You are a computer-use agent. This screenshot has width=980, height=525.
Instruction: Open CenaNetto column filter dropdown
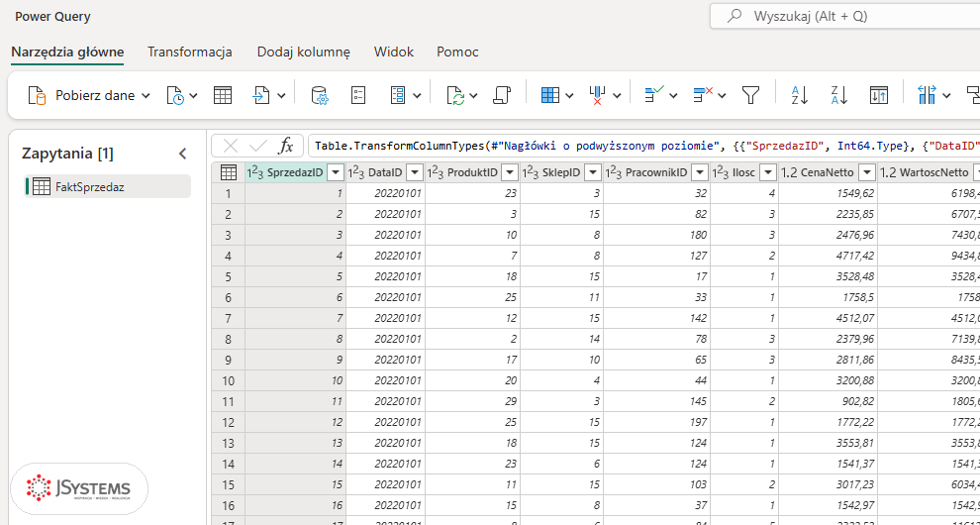(867, 171)
